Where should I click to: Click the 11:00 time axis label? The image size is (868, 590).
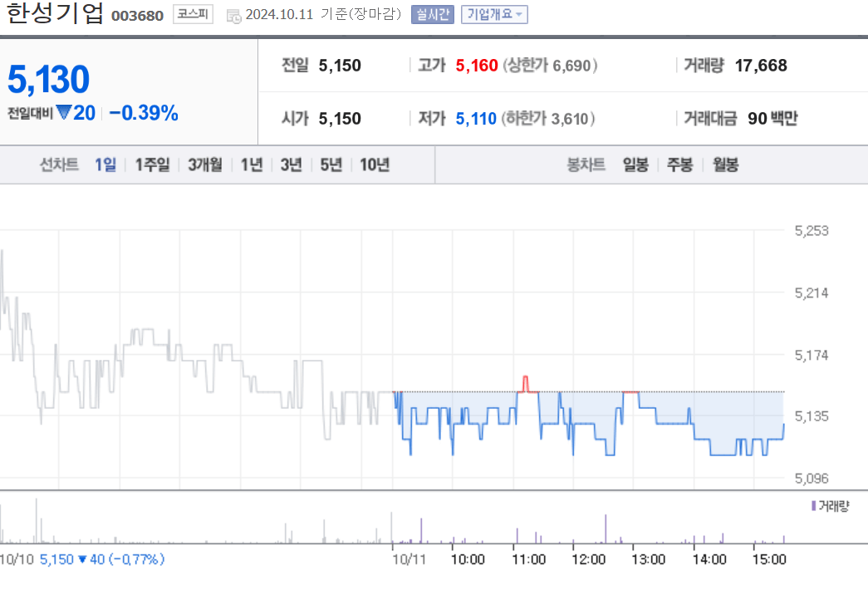(528, 559)
